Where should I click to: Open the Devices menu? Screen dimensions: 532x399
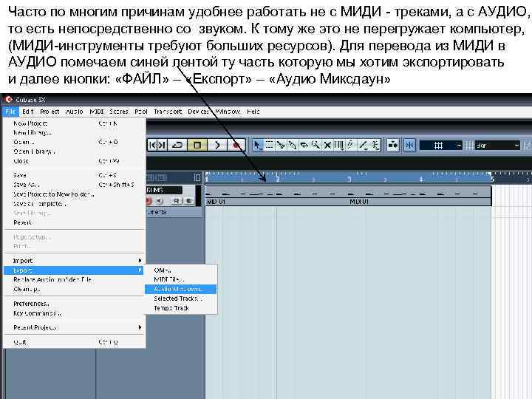point(199,112)
